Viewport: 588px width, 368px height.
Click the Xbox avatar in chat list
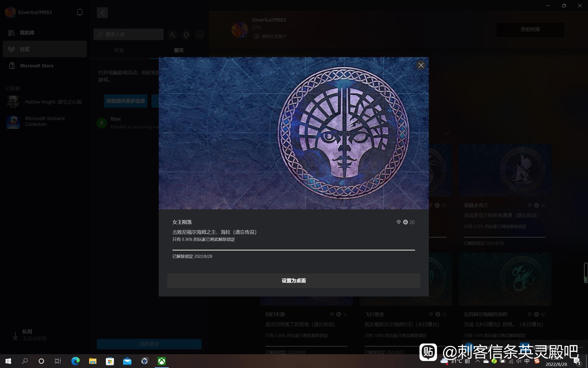pyautogui.click(x=102, y=123)
